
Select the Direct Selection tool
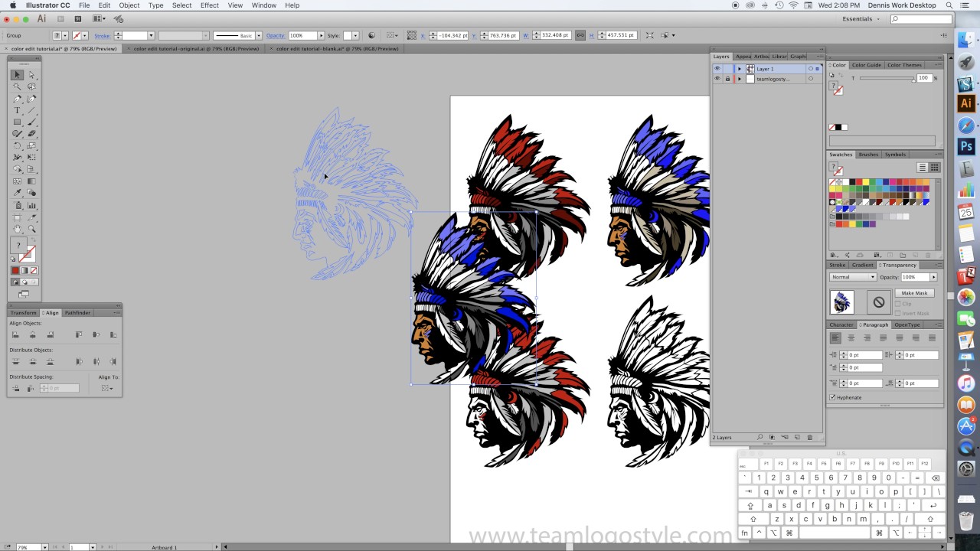[x=31, y=75]
